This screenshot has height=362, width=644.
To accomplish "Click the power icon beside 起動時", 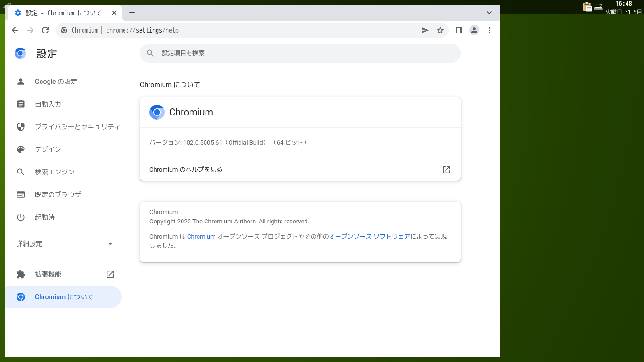I will [x=21, y=217].
